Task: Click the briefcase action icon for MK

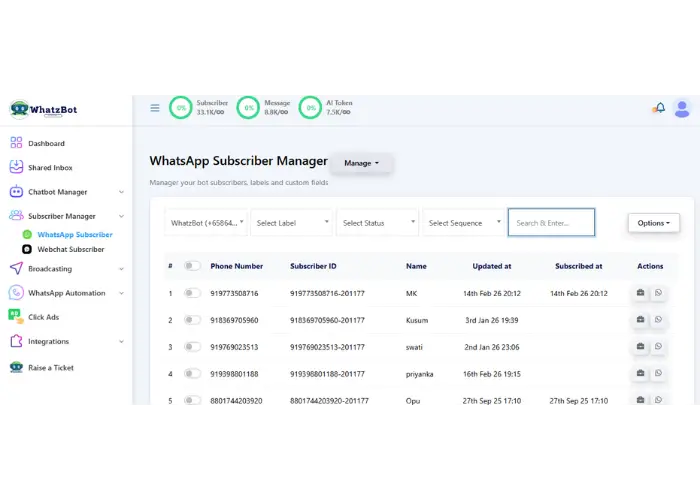Action: (640, 293)
